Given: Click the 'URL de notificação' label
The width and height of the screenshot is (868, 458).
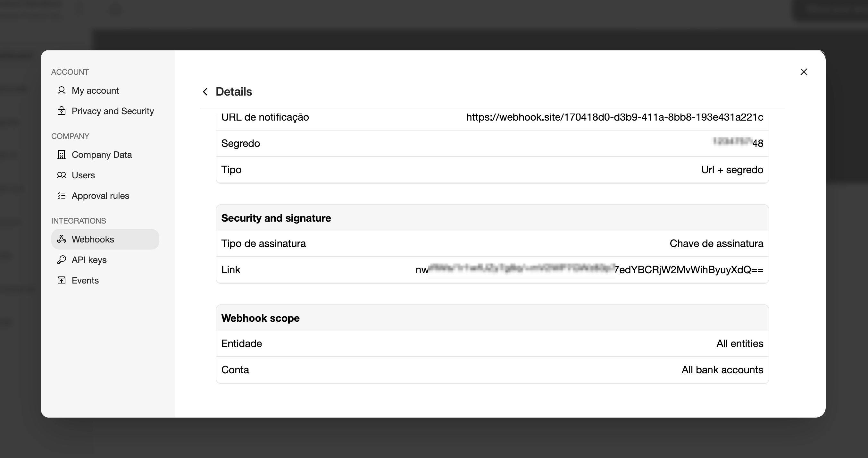Looking at the screenshot, I should (x=265, y=117).
